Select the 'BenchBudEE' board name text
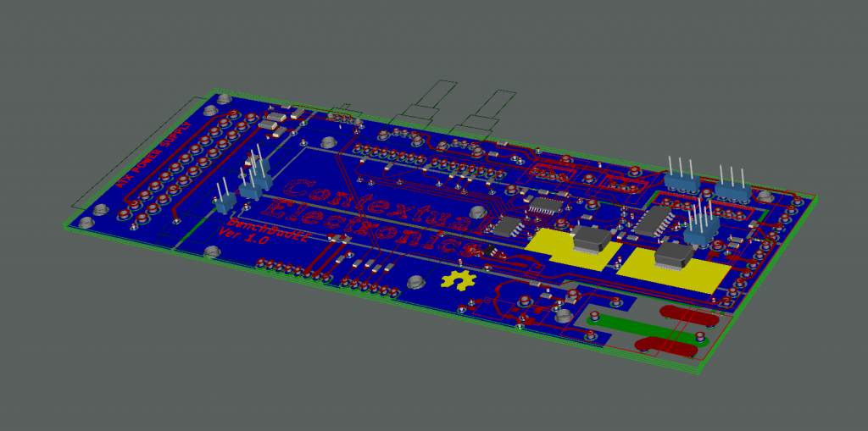The height and width of the screenshot is (431, 868). point(256,222)
